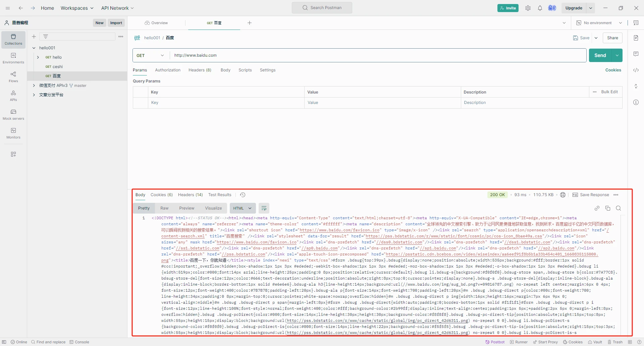Open the Cookies (6) response tab
Image resolution: width=644 pixels, height=346 pixels.
[x=162, y=195]
